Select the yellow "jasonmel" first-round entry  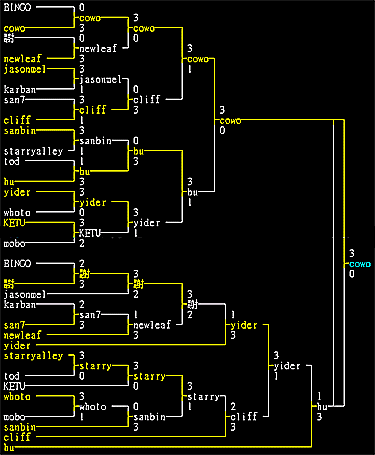click(x=25, y=70)
